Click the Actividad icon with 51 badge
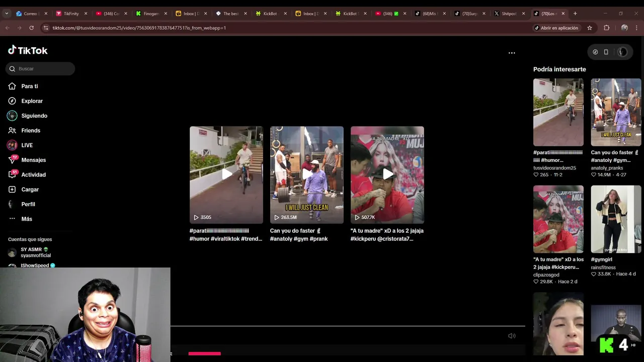This screenshot has height=362, width=644. click(13, 175)
